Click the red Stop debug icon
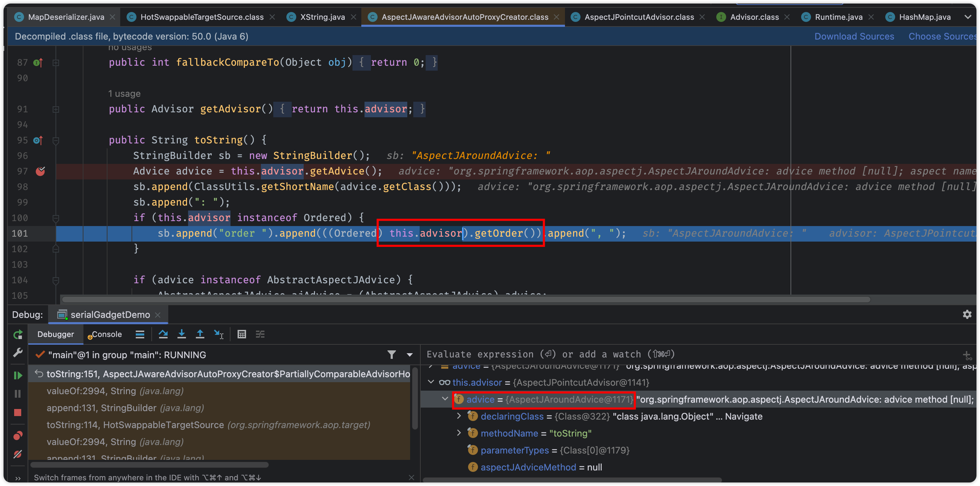The image size is (980, 486). (x=18, y=413)
